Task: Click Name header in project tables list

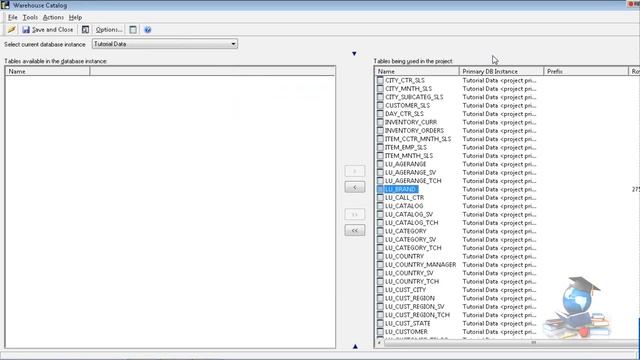Action: point(417,71)
